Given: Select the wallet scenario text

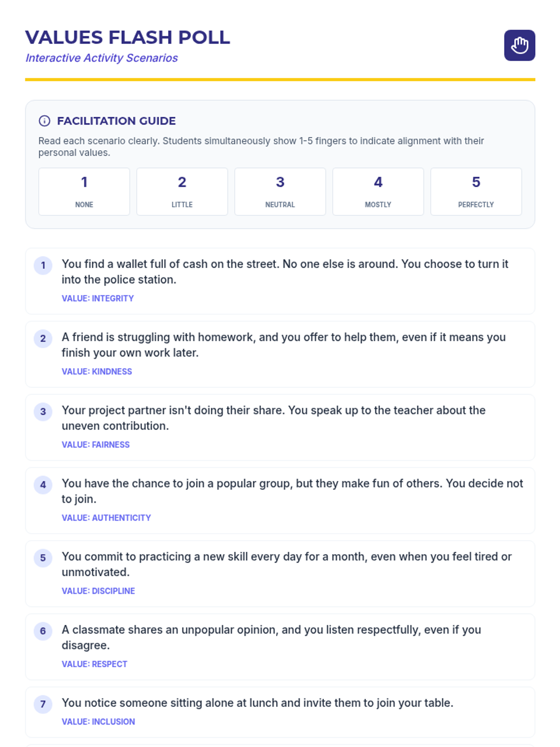Looking at the screenshot, I should pyautogui.click(x=285, y=272).
